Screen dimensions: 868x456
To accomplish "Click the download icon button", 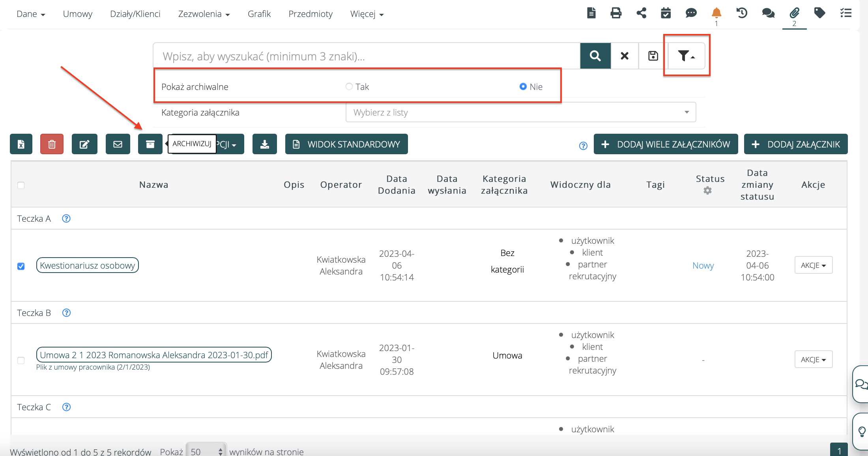I will 264,144.
